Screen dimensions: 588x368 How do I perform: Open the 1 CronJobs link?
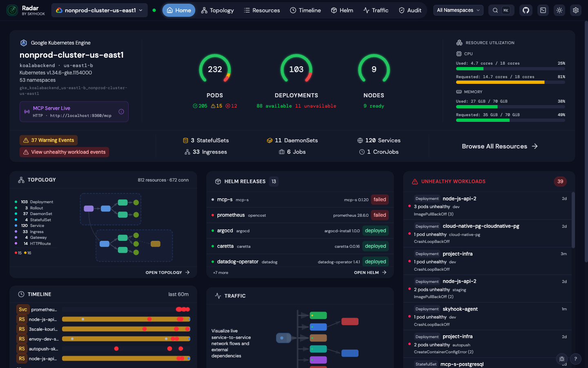pos(379,152)
